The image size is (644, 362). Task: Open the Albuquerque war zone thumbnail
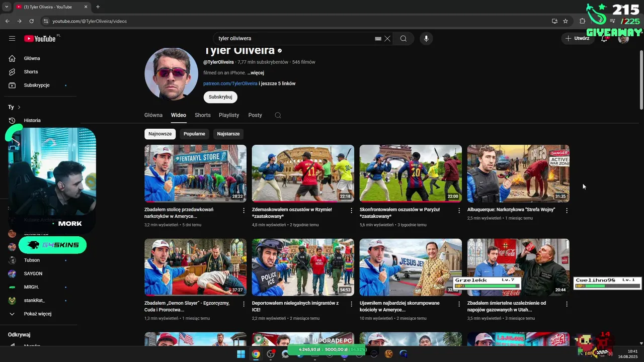518,173
